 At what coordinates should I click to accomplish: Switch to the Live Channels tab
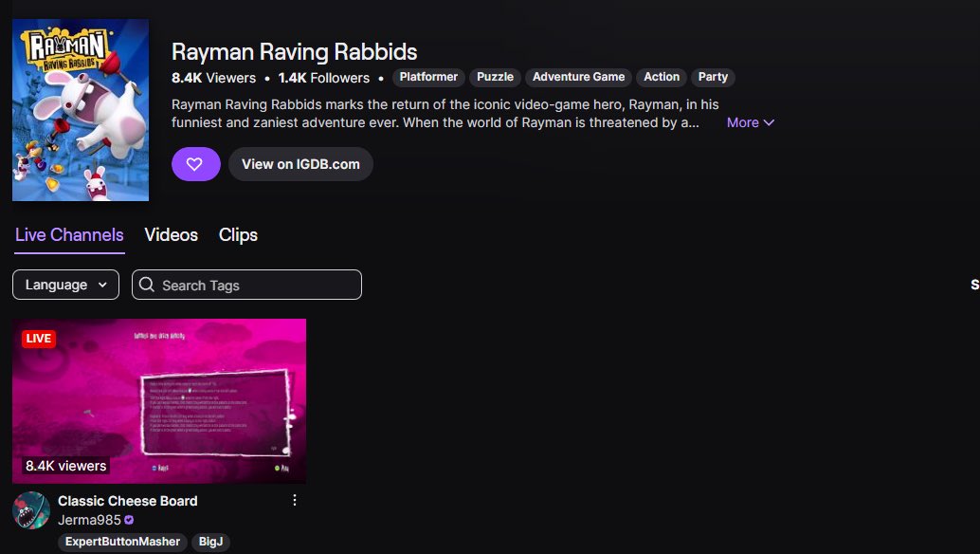(69, 235)
